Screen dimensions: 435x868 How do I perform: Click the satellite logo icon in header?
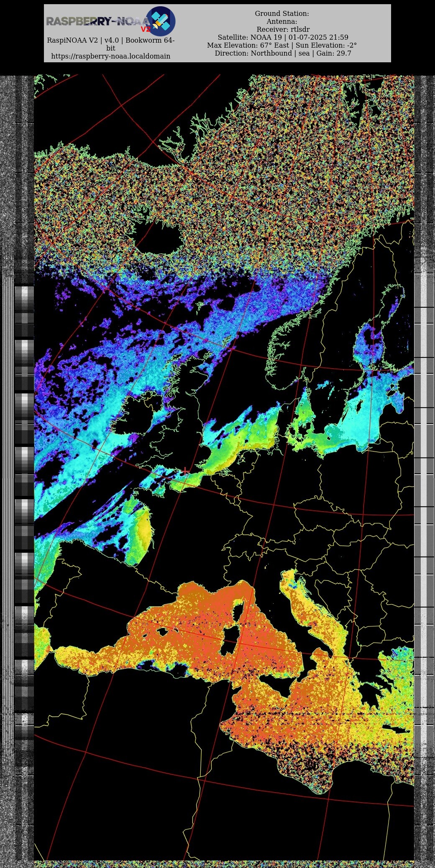click(161, 21)
